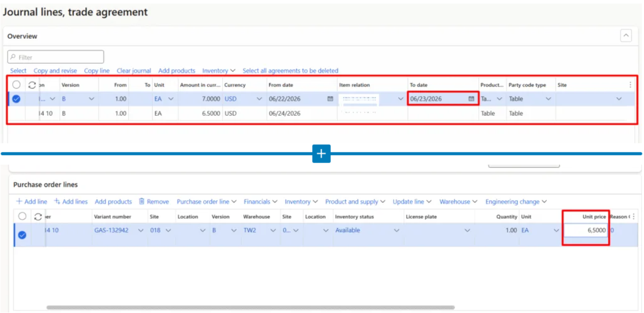Click Copy and revise
The width and height of the screenshot is (644, 313).
[x=55, y=71]
